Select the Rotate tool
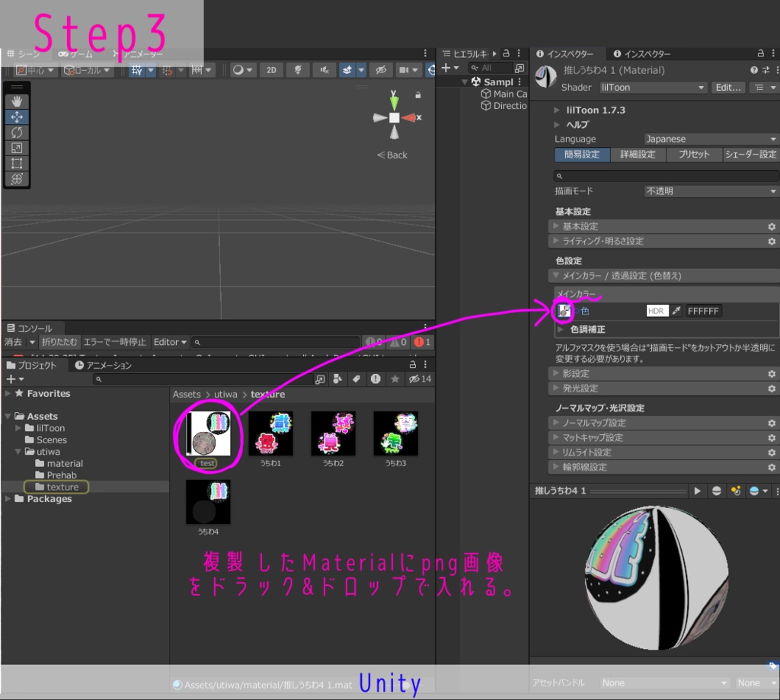Screen dimensions: 780x700 pyautogui.click(x=17, y=133)
